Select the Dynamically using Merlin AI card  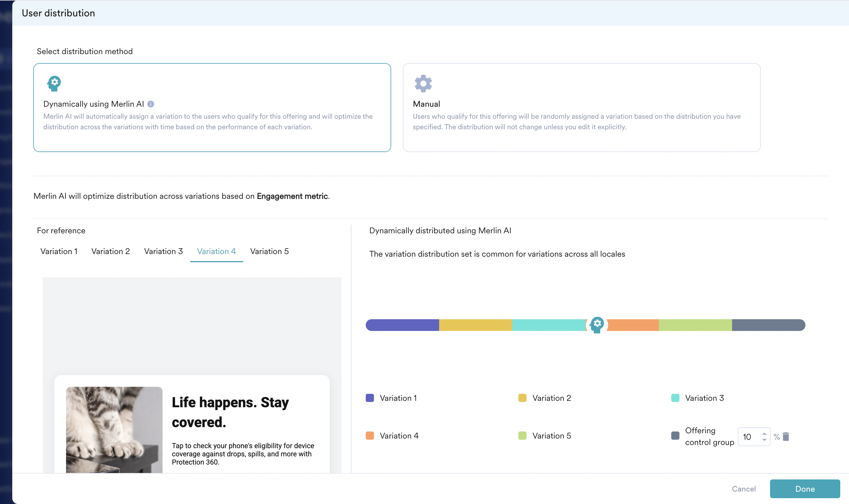[212, 107]
